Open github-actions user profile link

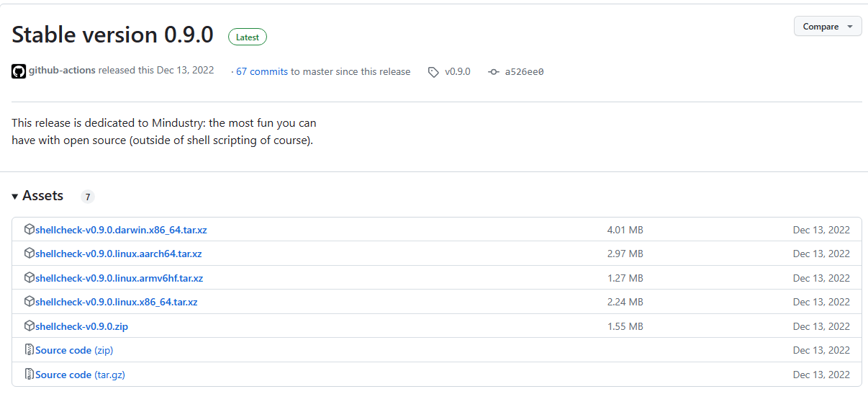62,71
